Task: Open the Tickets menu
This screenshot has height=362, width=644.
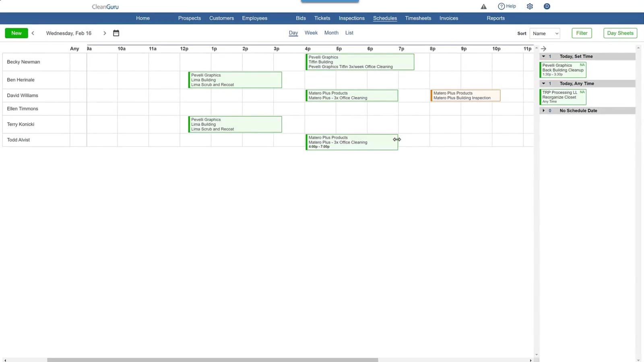Action: click(x=322, y=19)
